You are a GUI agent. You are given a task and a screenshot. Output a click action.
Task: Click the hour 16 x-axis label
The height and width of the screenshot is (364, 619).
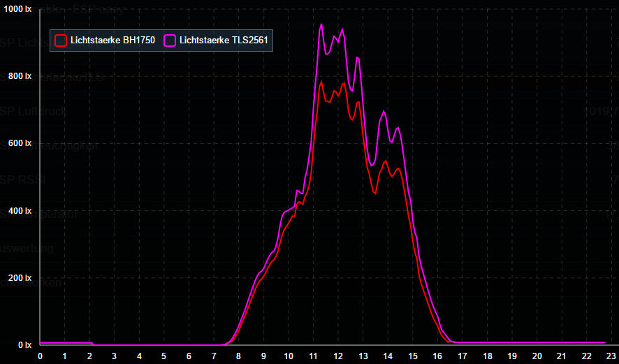[437, 356]
